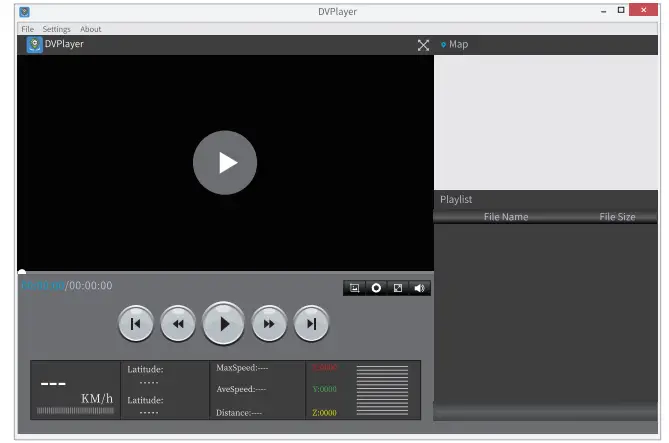Click the 00:00:00 total duration text

tap(90, 286)
